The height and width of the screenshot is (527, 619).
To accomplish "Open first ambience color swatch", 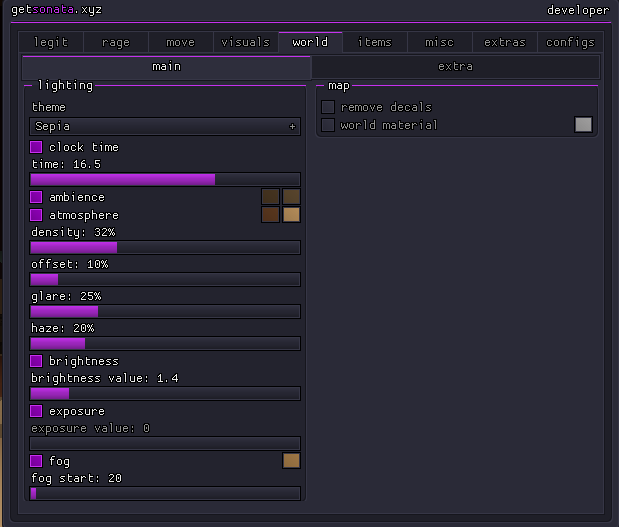I will tap(270, 197).
